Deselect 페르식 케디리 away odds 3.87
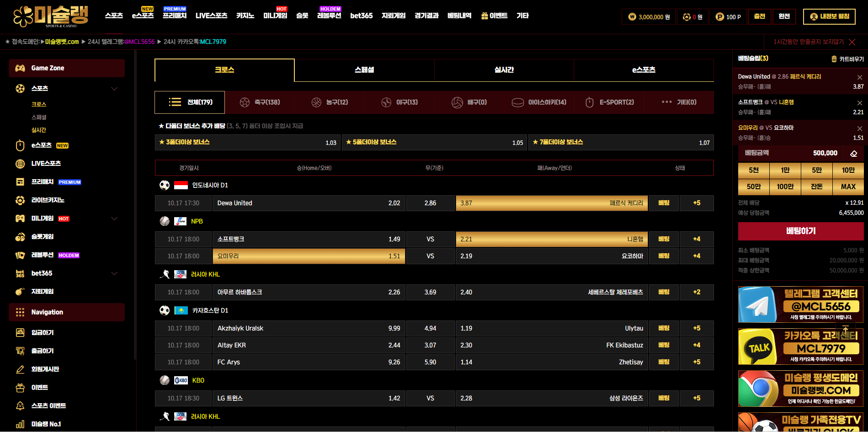Screen dimensions: 868x432 tap(552, 203)
